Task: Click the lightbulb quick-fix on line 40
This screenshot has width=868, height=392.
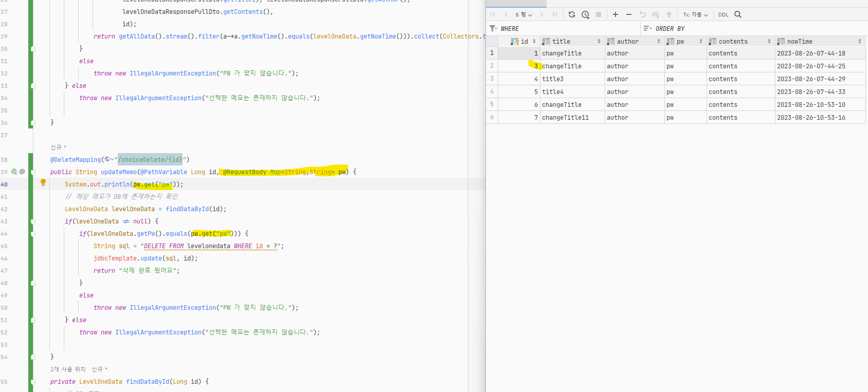Action: click(x=43, y=182)
